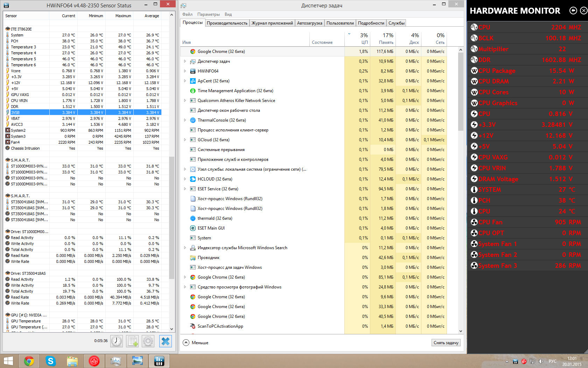Click the Task Manager taskbar icon
This screenshot has width=588, height=368.
pyautogui.click(x=116, y=361)
